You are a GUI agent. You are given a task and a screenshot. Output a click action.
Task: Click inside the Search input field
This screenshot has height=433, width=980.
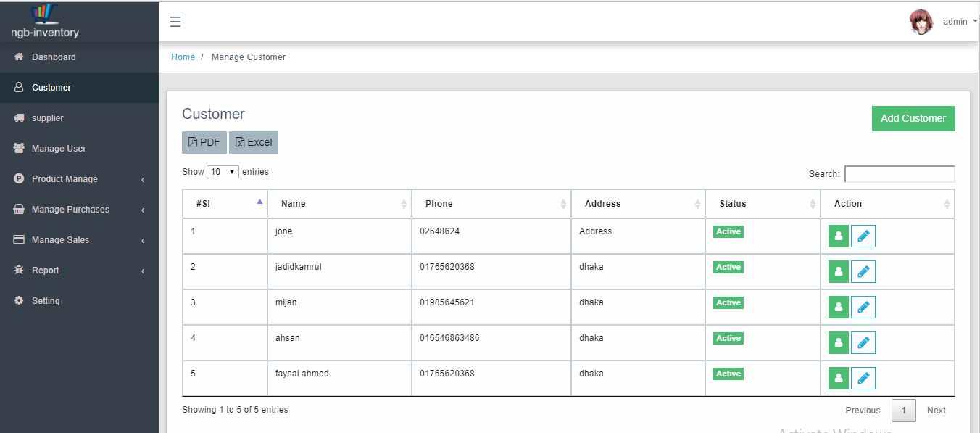click(x=900, y=173)
